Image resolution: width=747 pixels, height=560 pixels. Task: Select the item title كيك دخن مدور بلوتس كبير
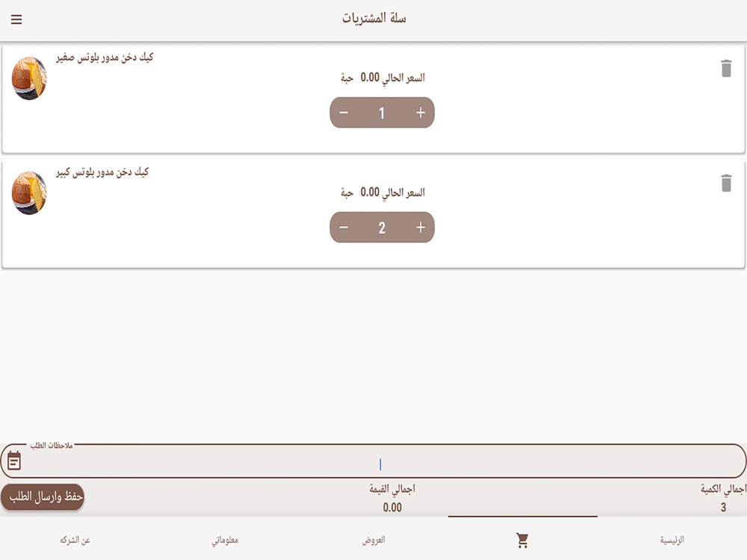[102, 172]
